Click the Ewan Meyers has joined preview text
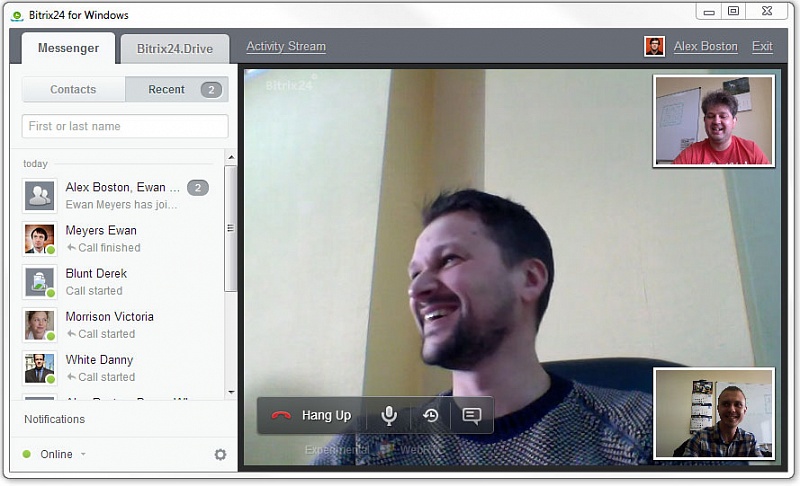This screenshot has width=800, height=486. tap(121, 204)
